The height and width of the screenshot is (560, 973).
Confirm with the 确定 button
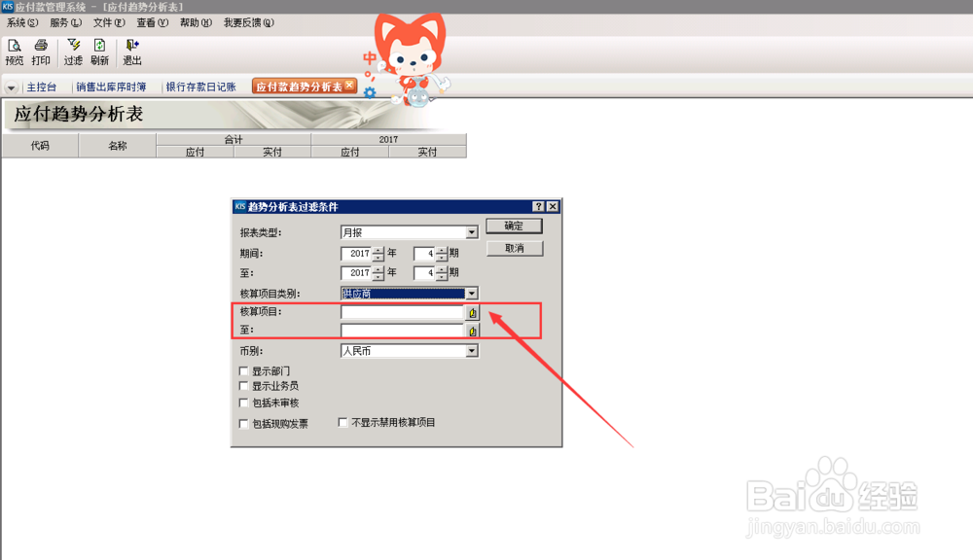pos(515,225)
